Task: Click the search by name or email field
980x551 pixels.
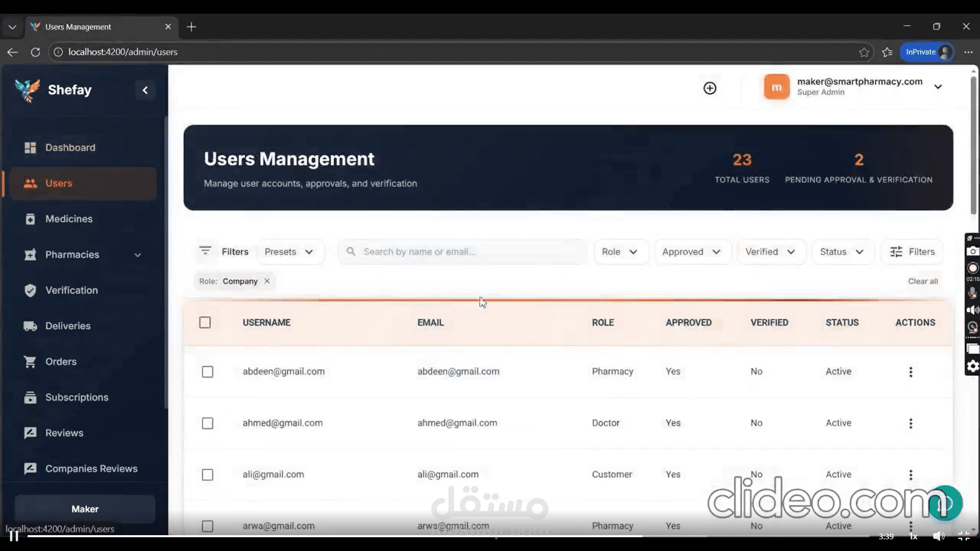Action: (462, 252)
